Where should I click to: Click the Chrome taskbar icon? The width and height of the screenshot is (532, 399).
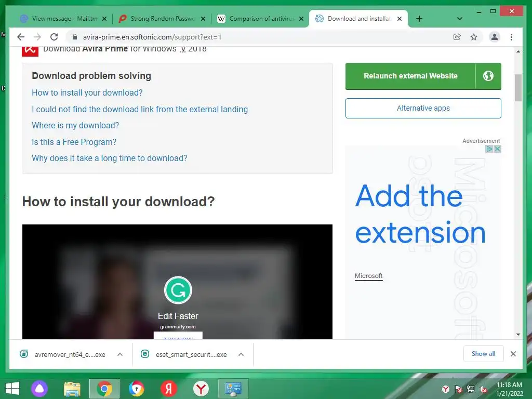pyautogui.click(x=104, y=389)
